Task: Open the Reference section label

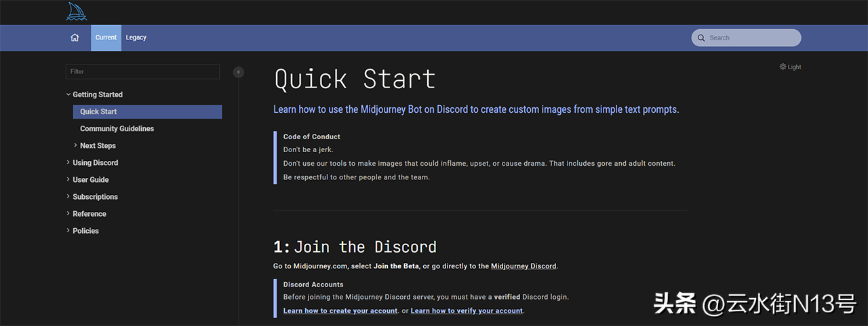Action: (x=90, y=213)
